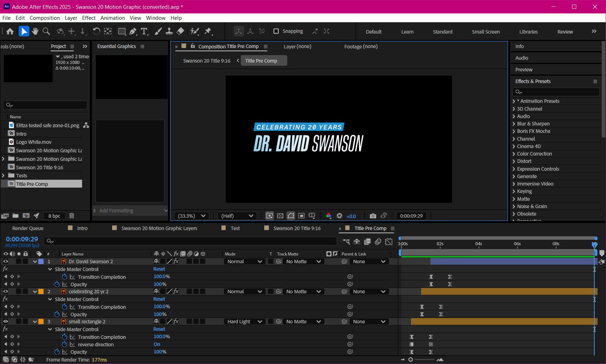Expand the Tests folder

point(3,176)
